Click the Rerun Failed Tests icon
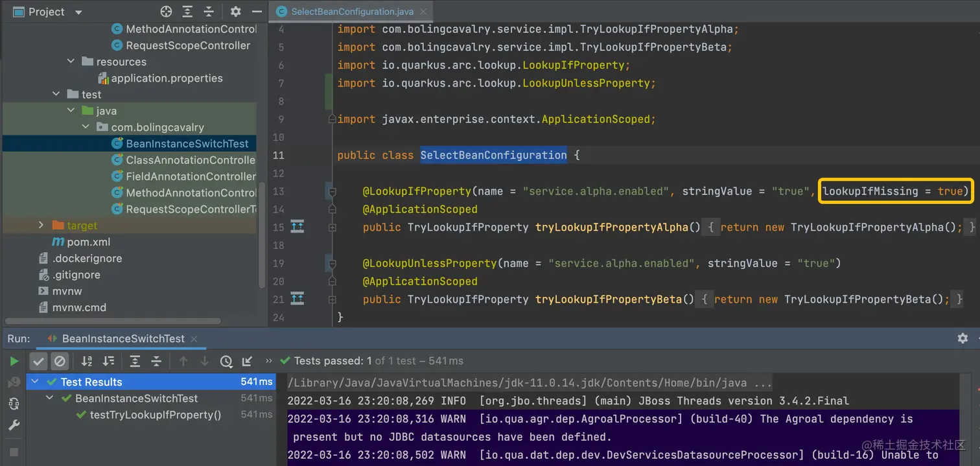The width and height of the screenshot is (980, 466). click(x=14, y=382)
